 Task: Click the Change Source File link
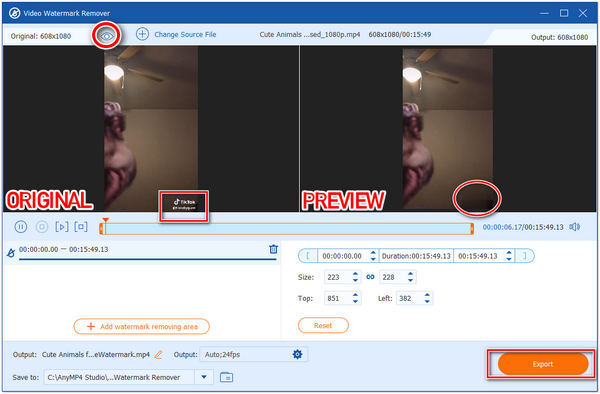pyautogui.click(x=185, y=34)
